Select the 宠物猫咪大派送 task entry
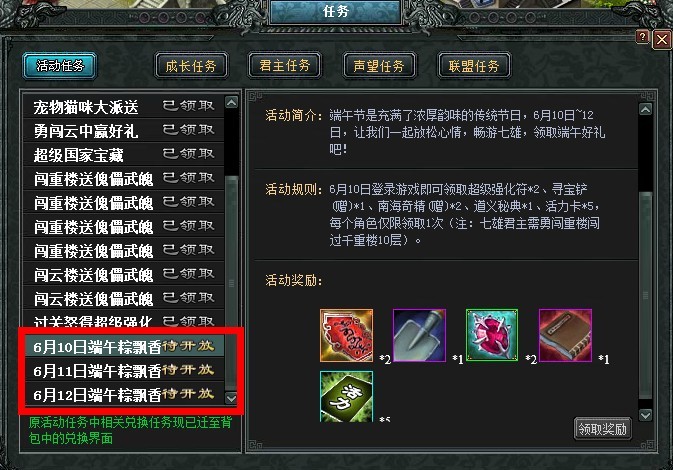The height and width of the screenshot is (470, 673). pyautogui.click(x=124, y=106)
